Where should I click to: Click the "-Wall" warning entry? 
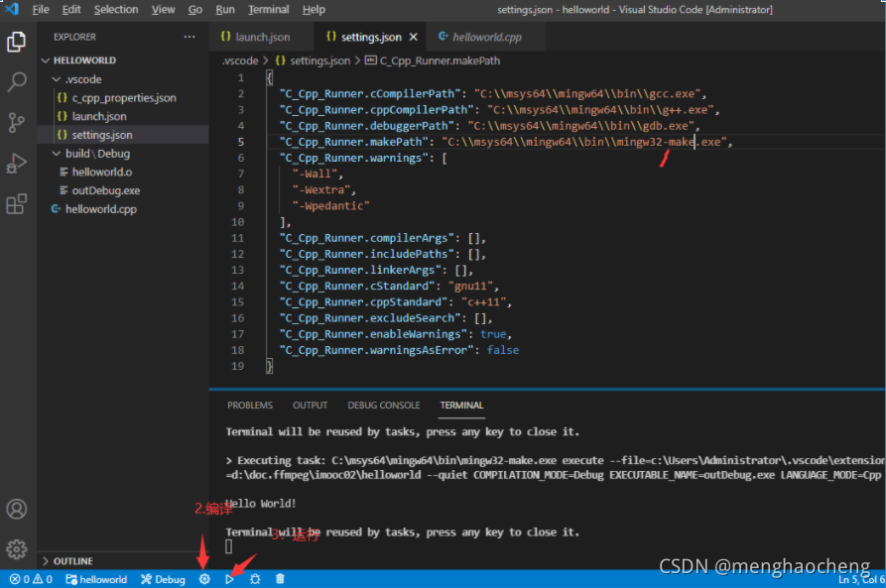click(x=315, y=174)
